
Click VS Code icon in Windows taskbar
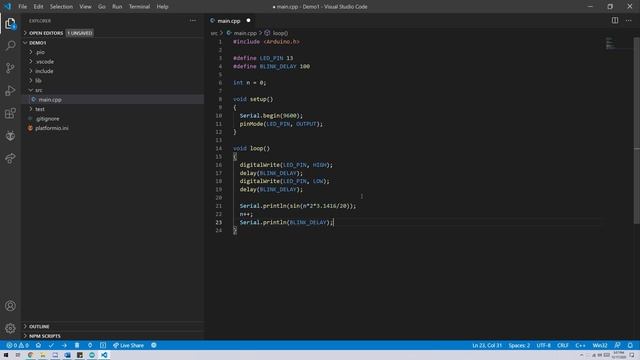[x=104, y=355]
